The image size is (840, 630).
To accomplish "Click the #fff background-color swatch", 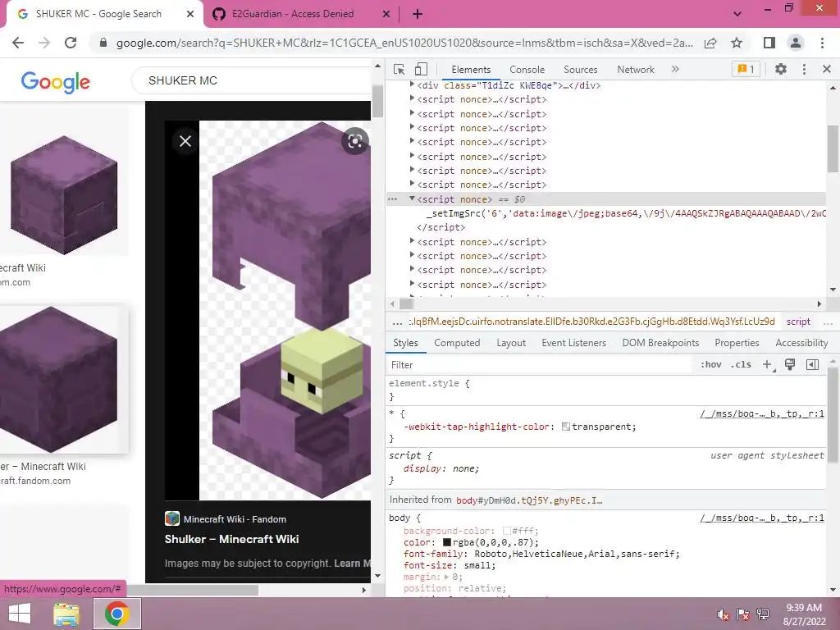I will (x=506, y=531).
